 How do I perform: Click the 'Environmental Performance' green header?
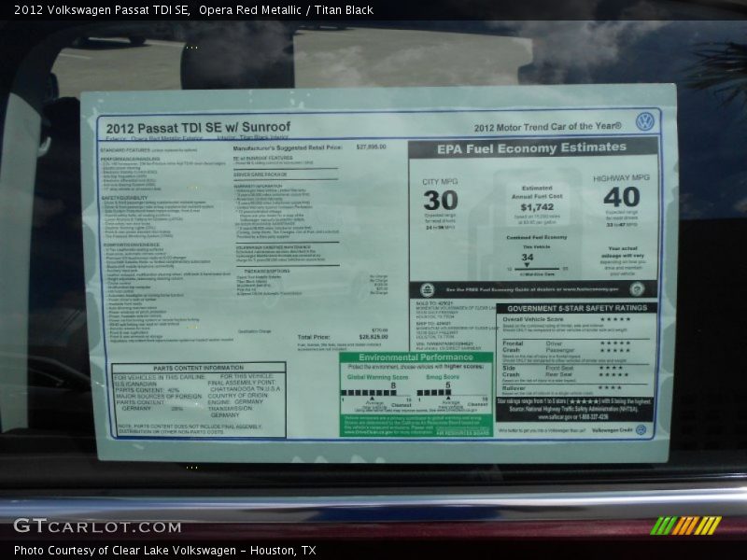pyautogui.click(x=416, y=357)
